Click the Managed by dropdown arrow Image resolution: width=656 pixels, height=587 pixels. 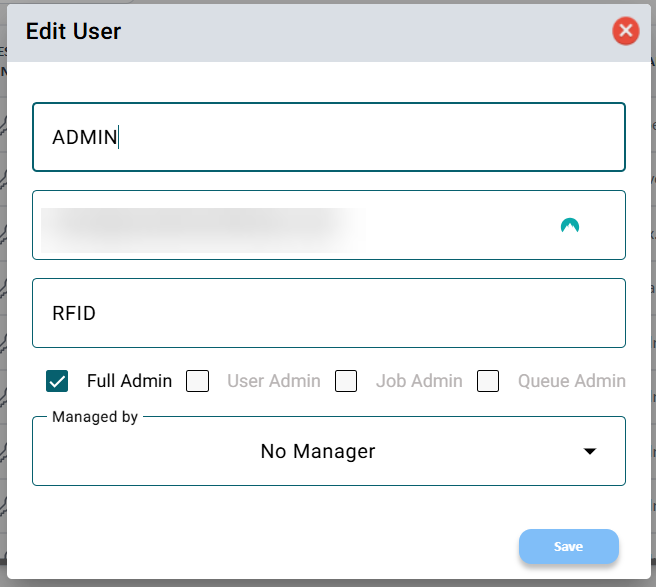[x=590, y=452]
